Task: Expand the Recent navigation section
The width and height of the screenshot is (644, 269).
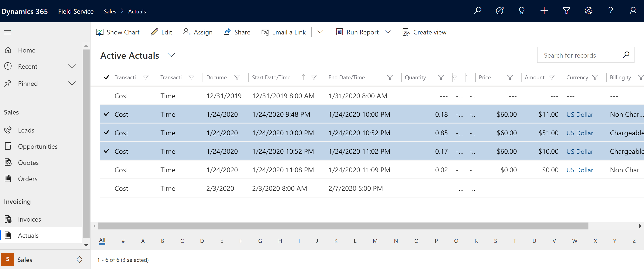Action: point(72,67)
